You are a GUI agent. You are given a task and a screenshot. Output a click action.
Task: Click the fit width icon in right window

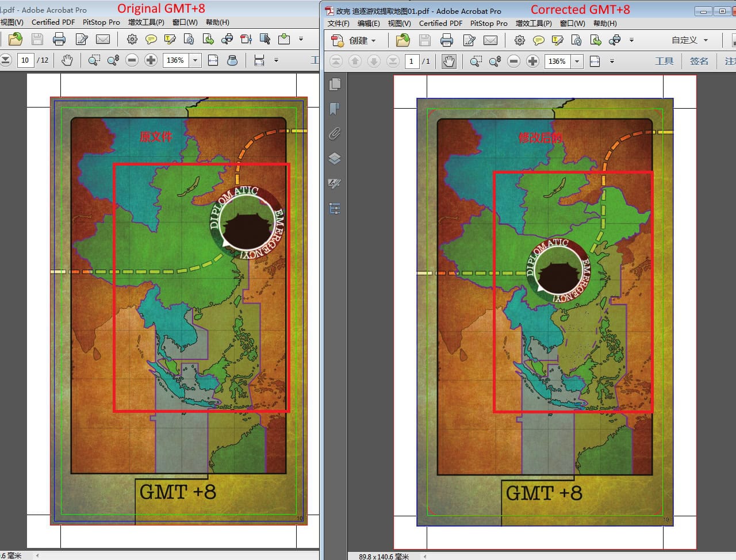(595, 61)
